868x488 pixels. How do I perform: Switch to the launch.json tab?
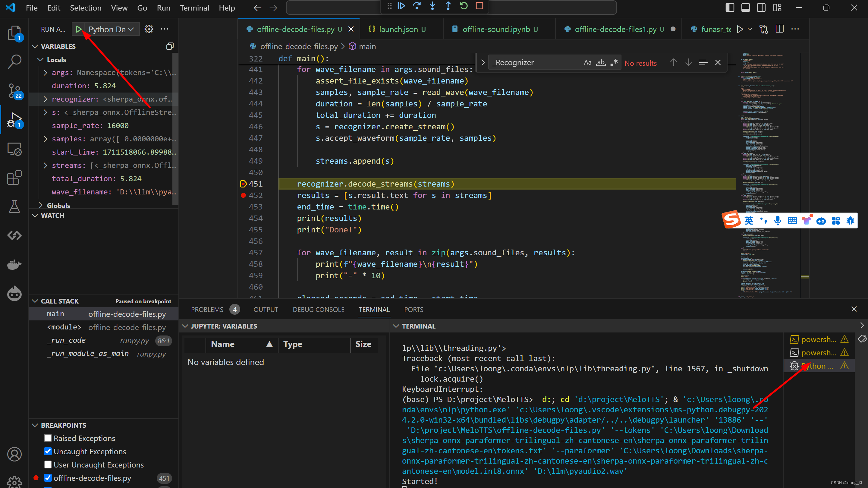(x=398, y=29)
